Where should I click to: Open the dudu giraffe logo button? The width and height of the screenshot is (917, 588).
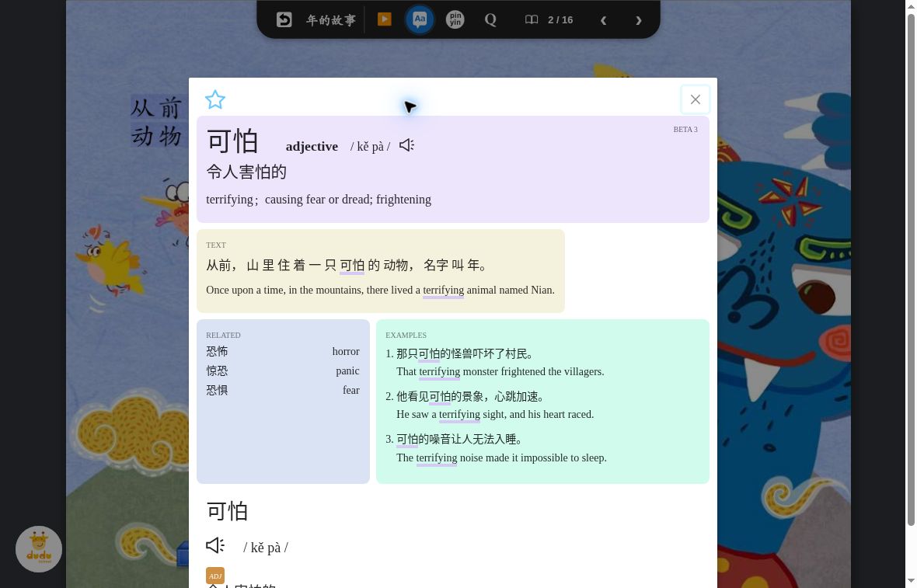[x=39, y=549]
